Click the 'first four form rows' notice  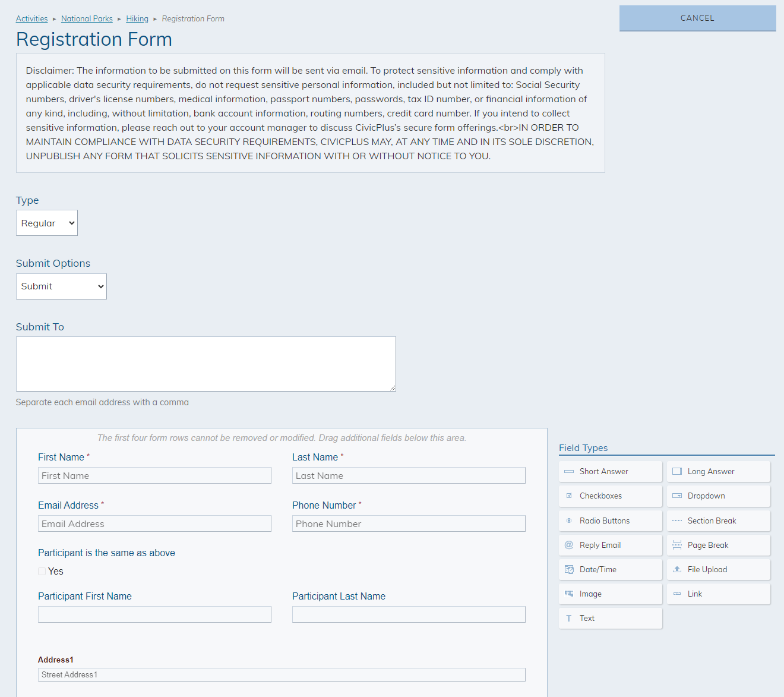tap(282, 438)
